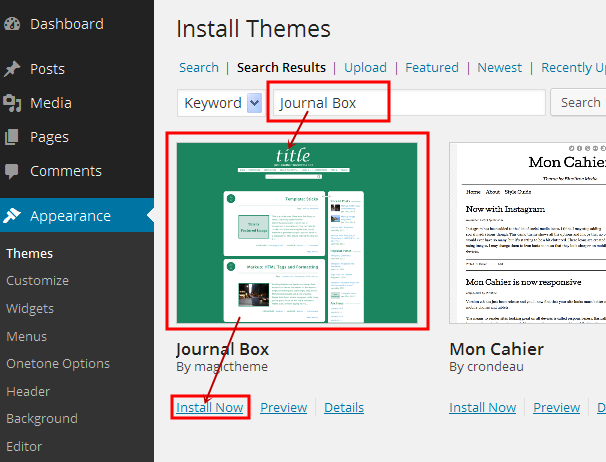Open the Posts menu
This screenshot has height=462, width=606.
[x=47, y=69]
